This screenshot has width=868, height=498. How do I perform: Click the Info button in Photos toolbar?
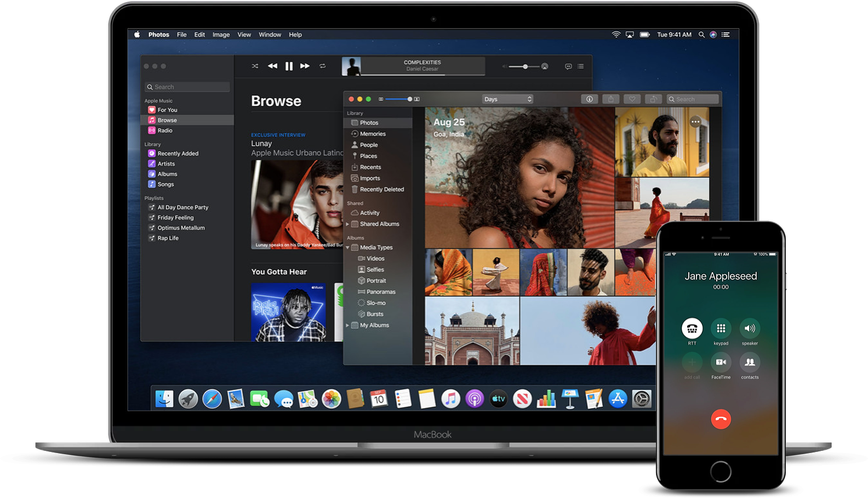[x=590, y=99]
